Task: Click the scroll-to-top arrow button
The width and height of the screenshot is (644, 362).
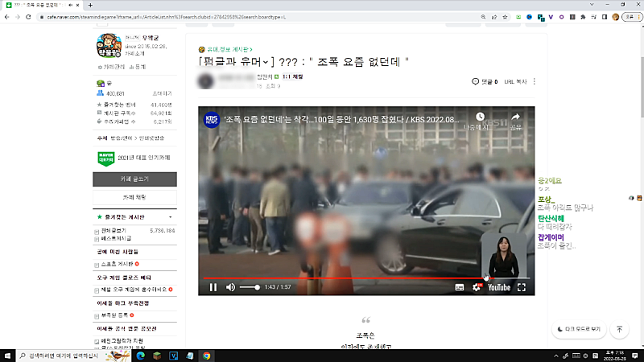Action: point(619,329)
